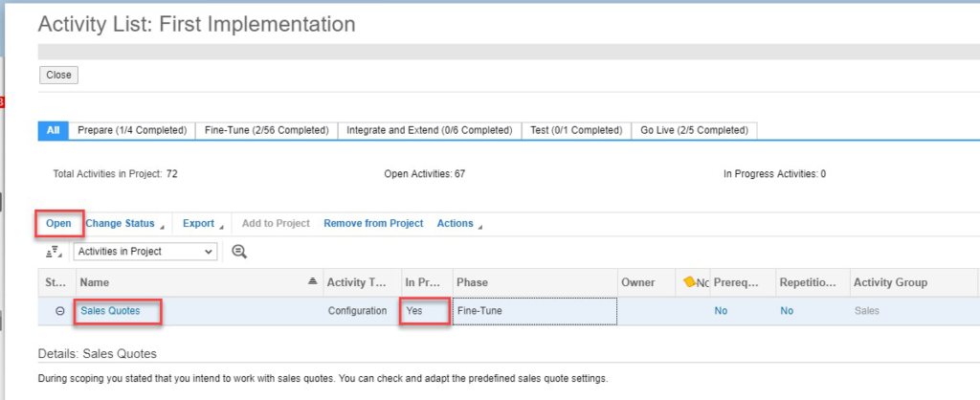
Task: Click the status icon in Sales Quotes row
Action: coord(59,311)
